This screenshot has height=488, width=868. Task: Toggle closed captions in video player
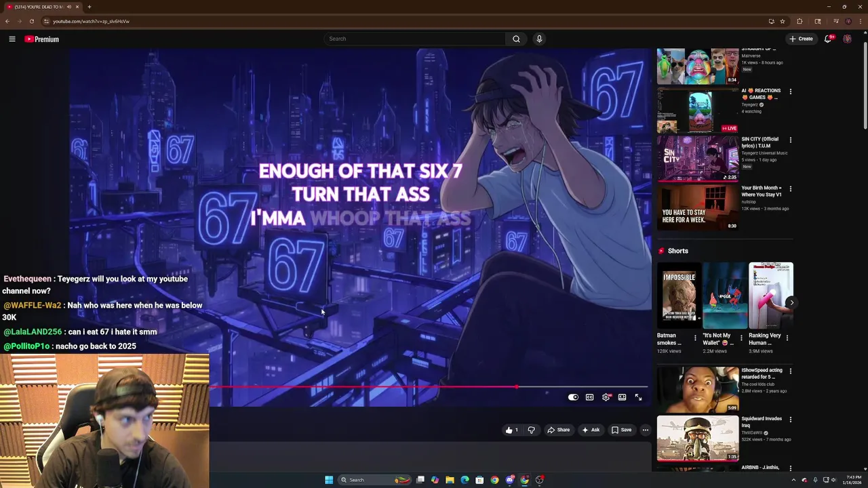pyautogui.click(x=589, y=397)
